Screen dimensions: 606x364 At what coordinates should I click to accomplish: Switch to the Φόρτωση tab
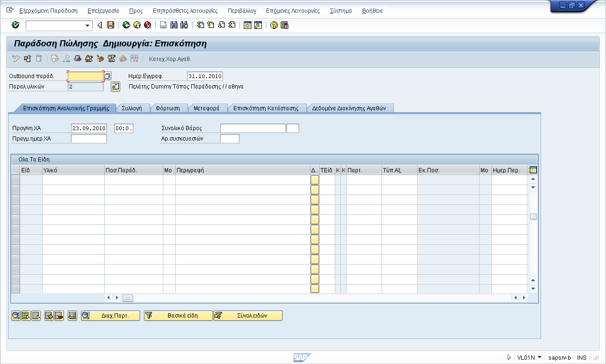click(x=168, y=108)
